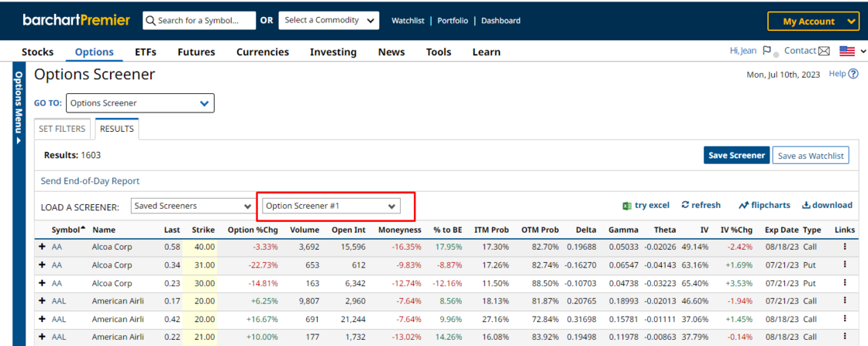Viewport: 868px width, 346px height.
Task: Open the ETFs menu
Action: [146, 52]
